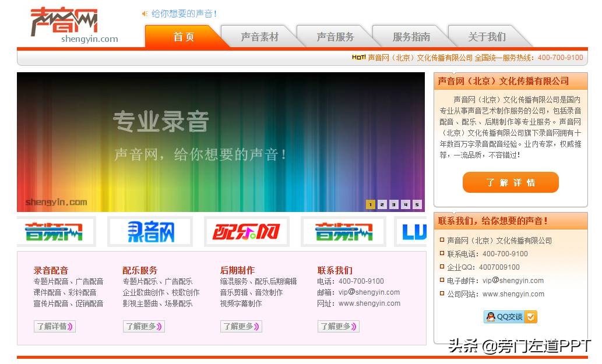Open the 录音配音 section heading

pyautogui.click(x=51, y=270)
